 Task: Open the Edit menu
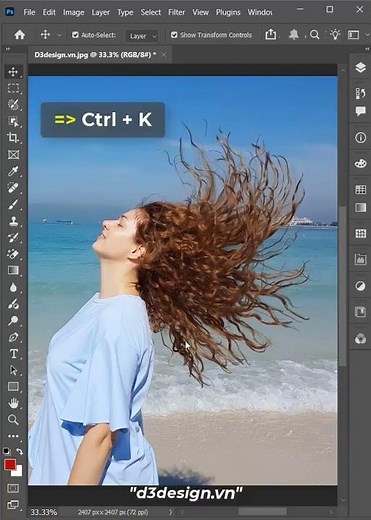coord(49,12)
